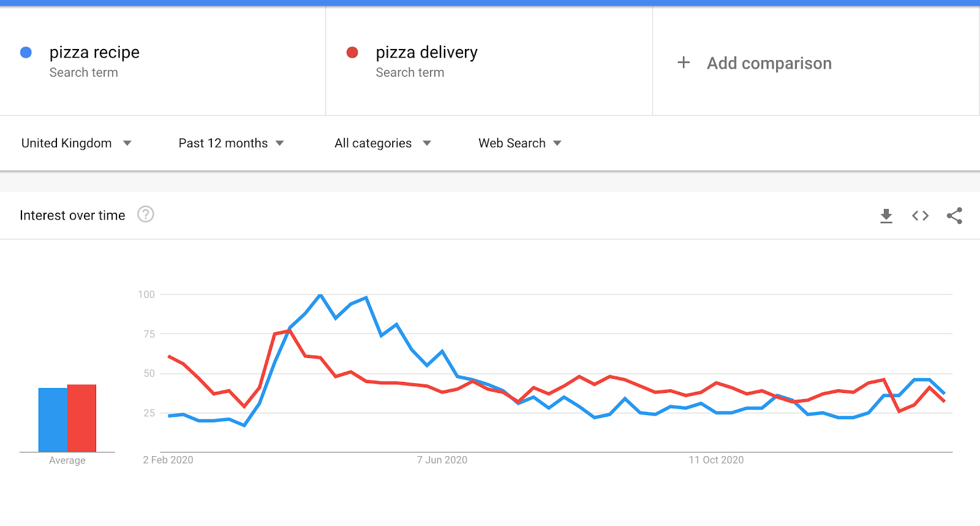Share the interest over time chart

point(954,216)
